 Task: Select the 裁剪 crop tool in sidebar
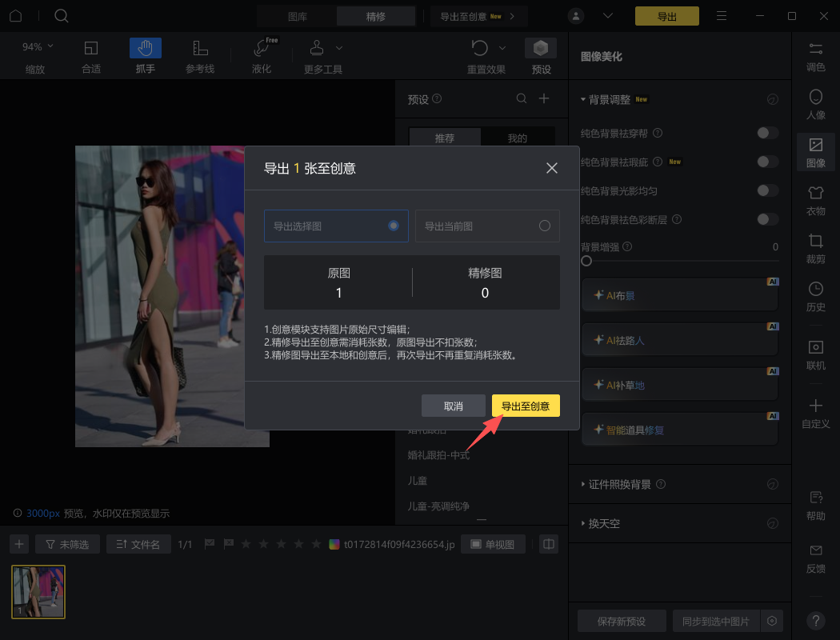pos(815,248)
